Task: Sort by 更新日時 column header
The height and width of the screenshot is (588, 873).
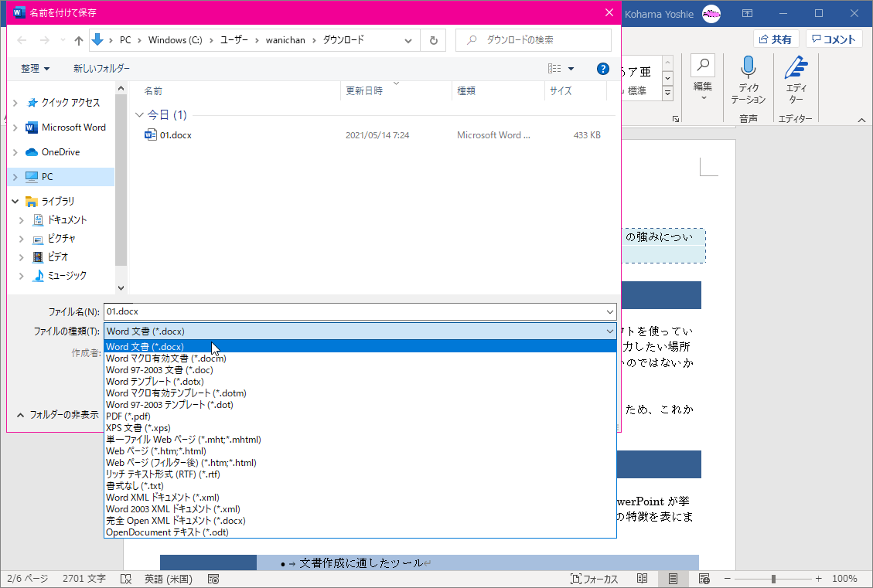Action: coord(396,90)
